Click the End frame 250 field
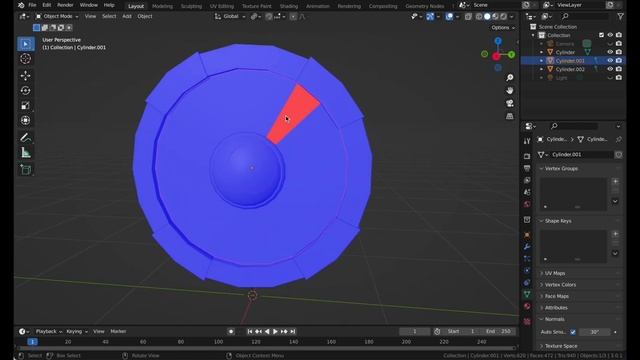The width and height of the screenshot is (640, 360). [498, 331]
